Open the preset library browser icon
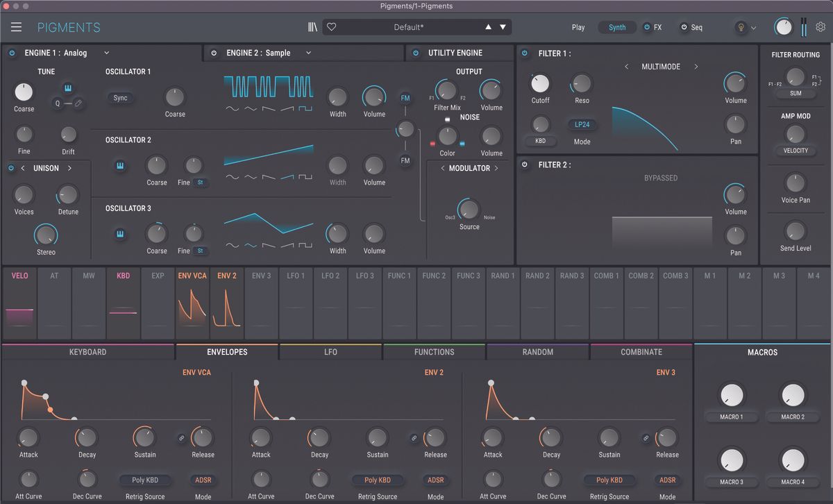 coord(312,26)
